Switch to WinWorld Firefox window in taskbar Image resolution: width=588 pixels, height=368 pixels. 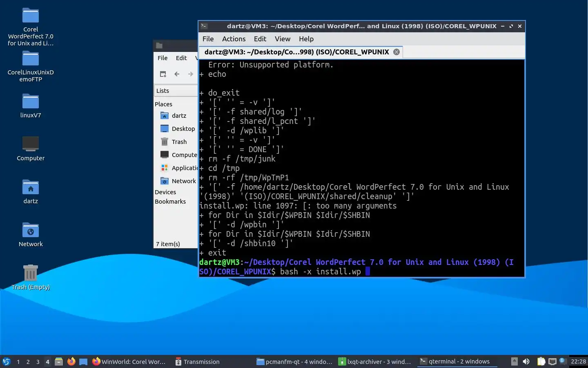(129, 361)
